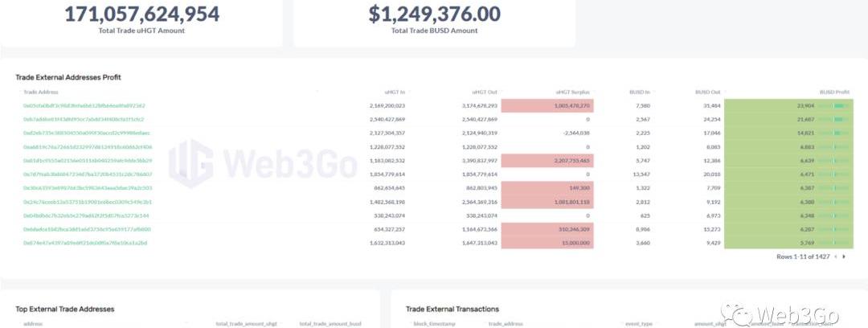
Task: Click the Total Trade BUSD Amount value
Action: tap(434, 14)
